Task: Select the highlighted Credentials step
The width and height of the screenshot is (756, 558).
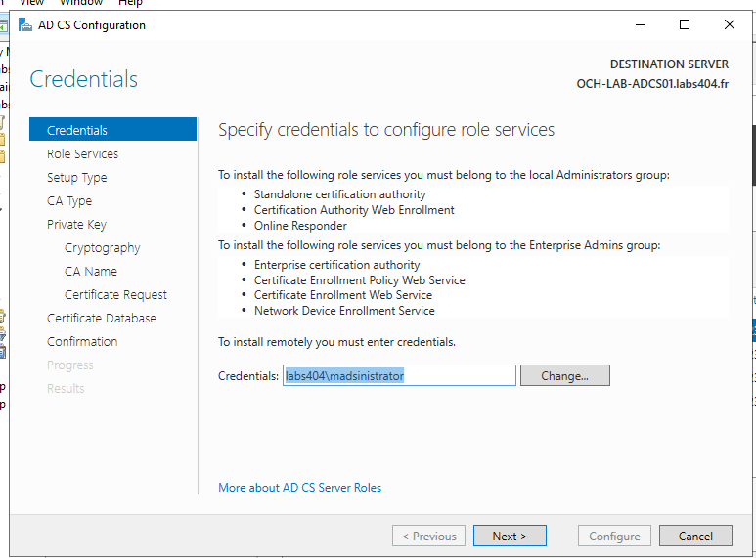Action: 112,129
